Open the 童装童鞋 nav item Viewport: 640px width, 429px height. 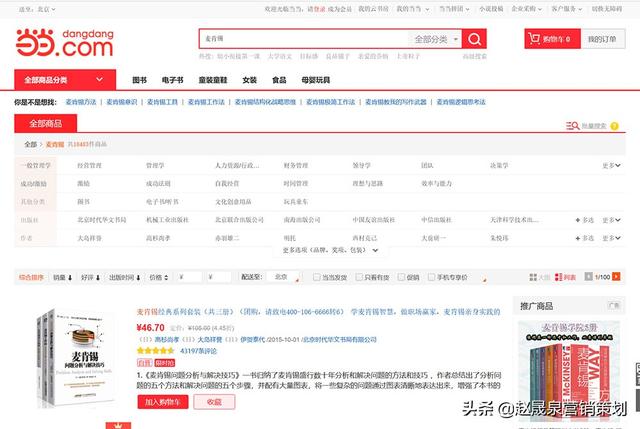click(213, 80)
